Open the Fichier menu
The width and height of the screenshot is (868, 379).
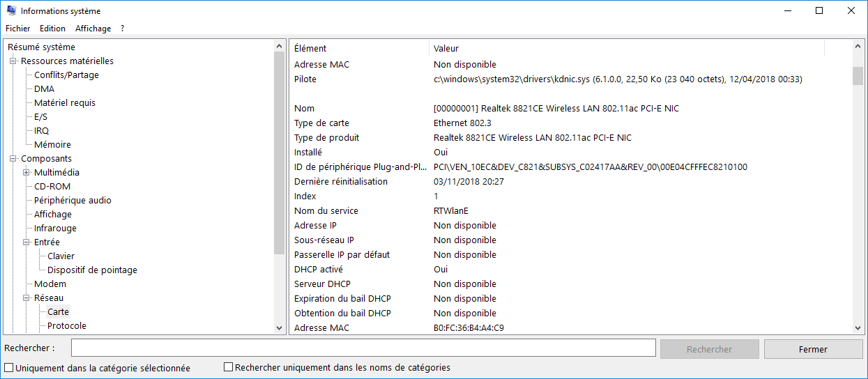point(18,29)
